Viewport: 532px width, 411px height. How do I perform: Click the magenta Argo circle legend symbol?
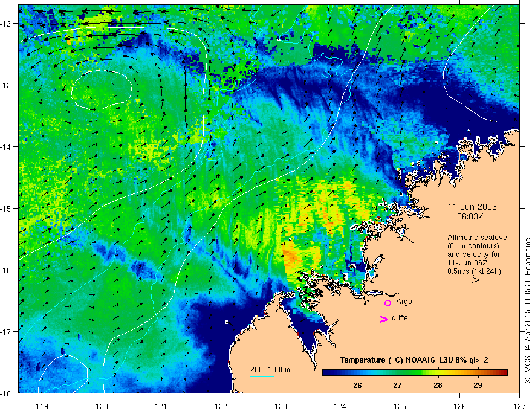pyautogui.click(x=388, y=303)
